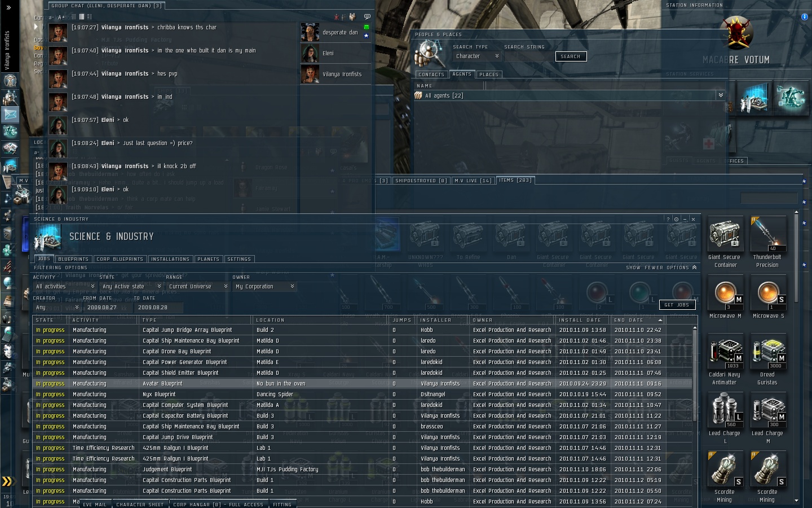Switch to the Offices tab in station panel
The image size is (812, 508).
pos(734,161)
